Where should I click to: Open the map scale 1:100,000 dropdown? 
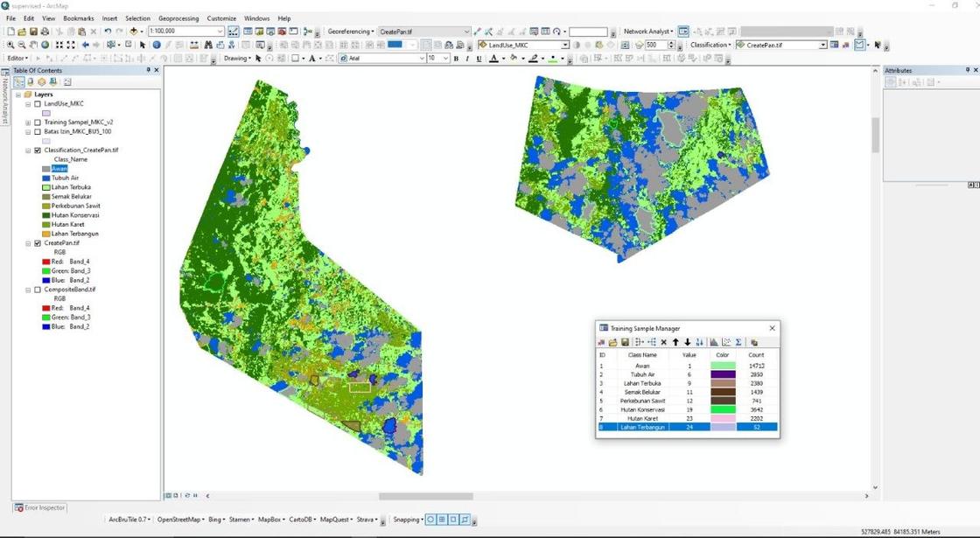(220, 31)
